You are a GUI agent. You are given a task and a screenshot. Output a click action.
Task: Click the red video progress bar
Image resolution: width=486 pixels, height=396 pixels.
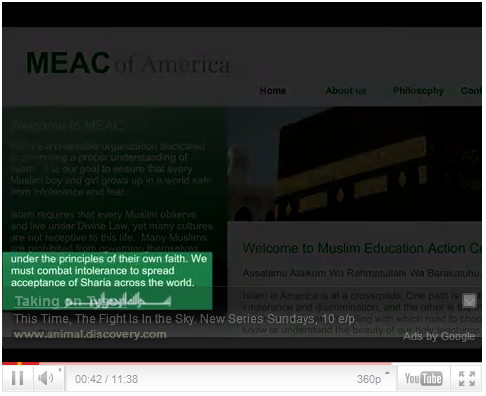21,363
